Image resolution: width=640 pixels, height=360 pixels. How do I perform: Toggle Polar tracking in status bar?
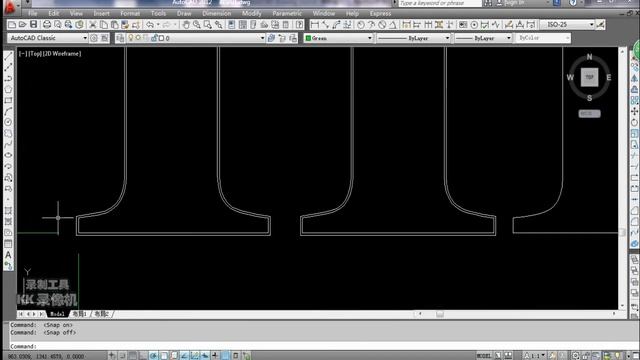[x=153, y=356]
